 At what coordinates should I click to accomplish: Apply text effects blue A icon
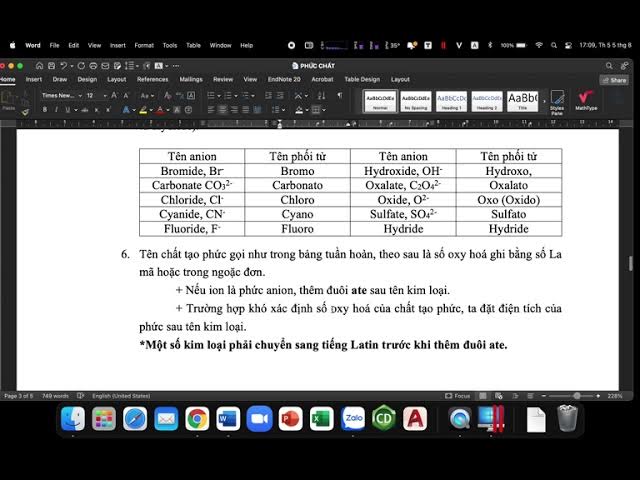[126, 110]
